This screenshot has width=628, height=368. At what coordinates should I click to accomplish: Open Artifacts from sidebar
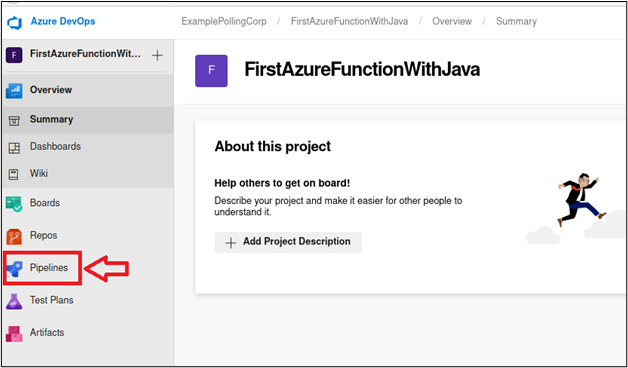(47, 332)
